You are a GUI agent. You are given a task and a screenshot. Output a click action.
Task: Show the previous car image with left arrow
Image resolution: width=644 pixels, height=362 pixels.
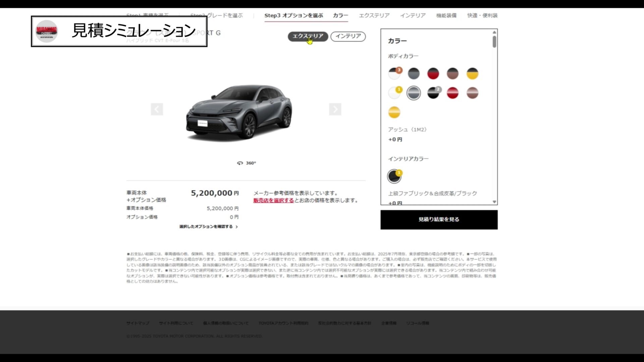(x=157, y=109)
